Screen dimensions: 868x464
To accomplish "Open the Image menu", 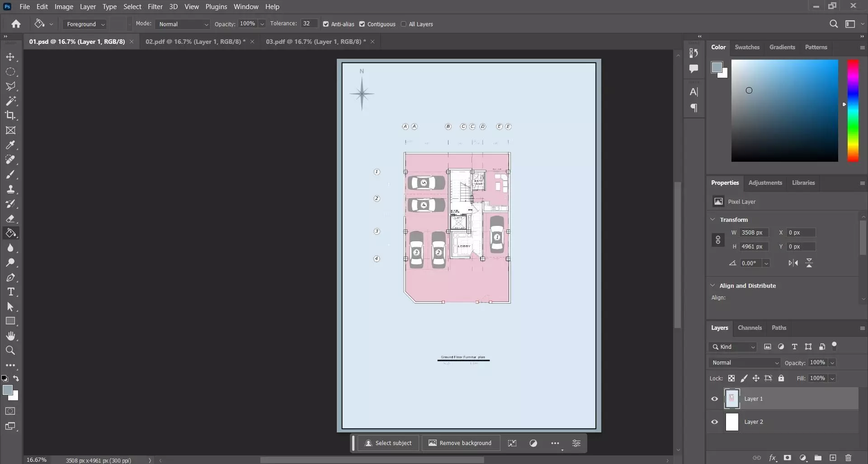I will point(64,7).
